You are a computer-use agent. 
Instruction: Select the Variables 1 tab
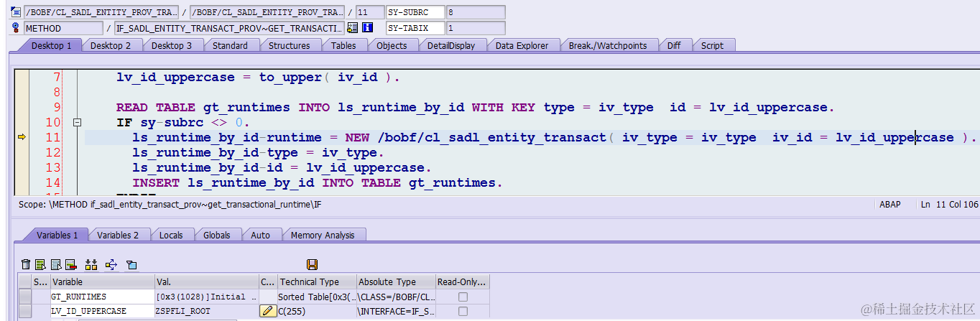[57, 235]
